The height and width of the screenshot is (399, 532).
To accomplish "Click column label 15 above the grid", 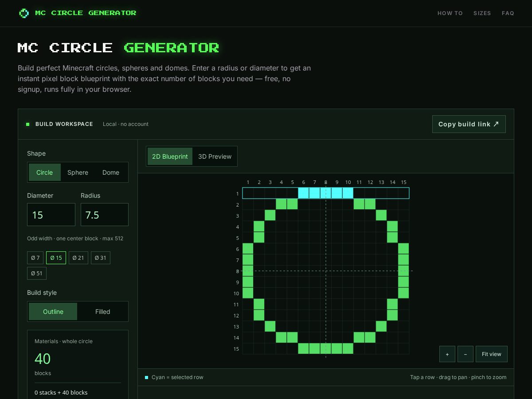I will point(403,182).
